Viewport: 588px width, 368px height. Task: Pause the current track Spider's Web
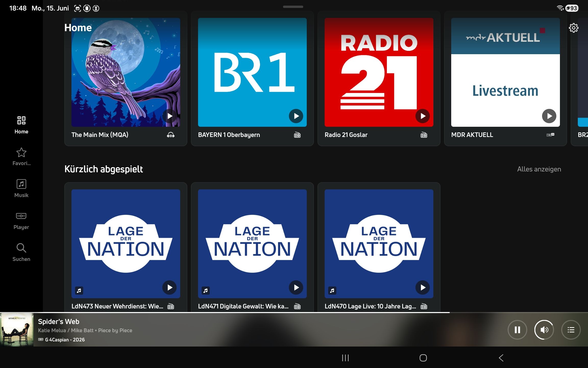click(x=517, y=330)
